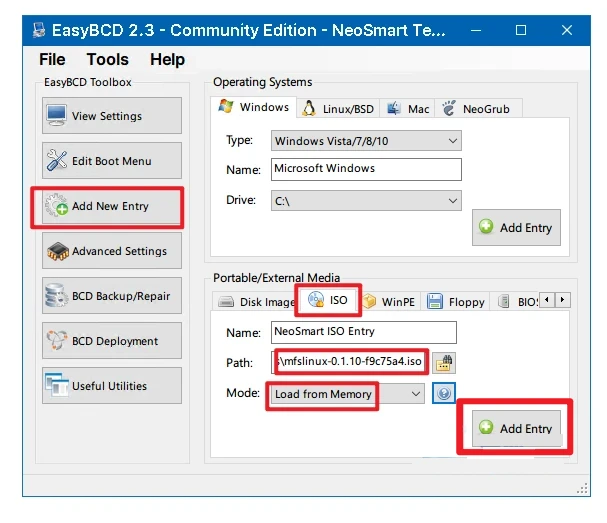Switch to the Mac tab

[407, 109]
